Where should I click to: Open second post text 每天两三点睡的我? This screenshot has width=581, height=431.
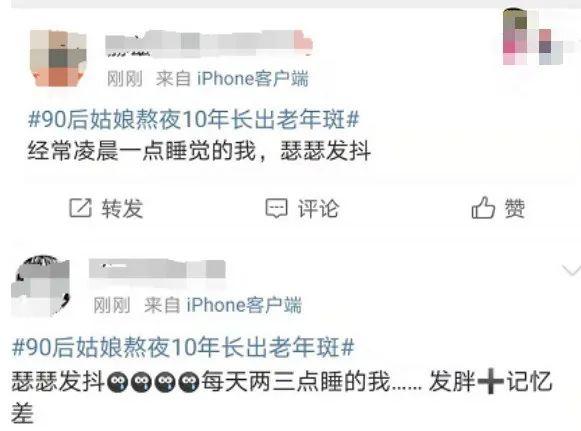tap(296, 381)
